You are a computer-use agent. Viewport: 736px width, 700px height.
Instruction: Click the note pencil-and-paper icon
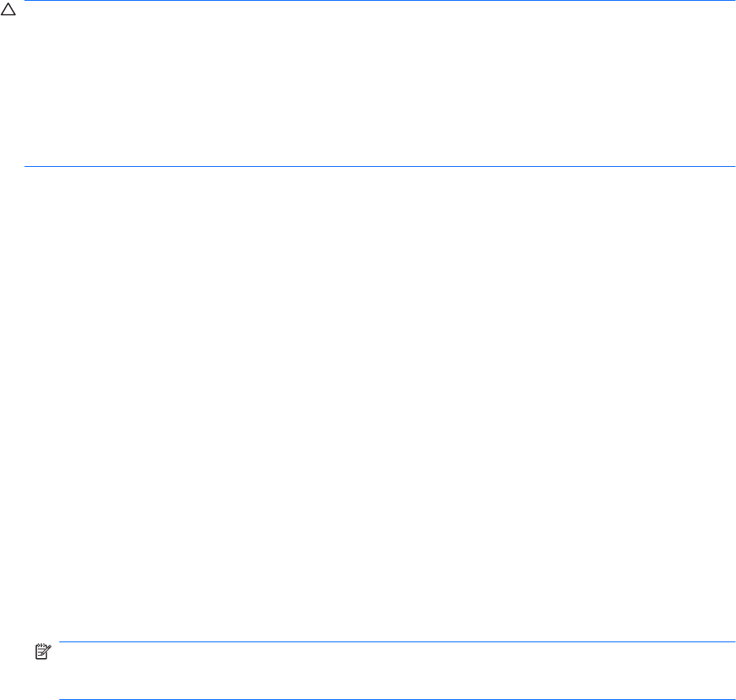43,651
